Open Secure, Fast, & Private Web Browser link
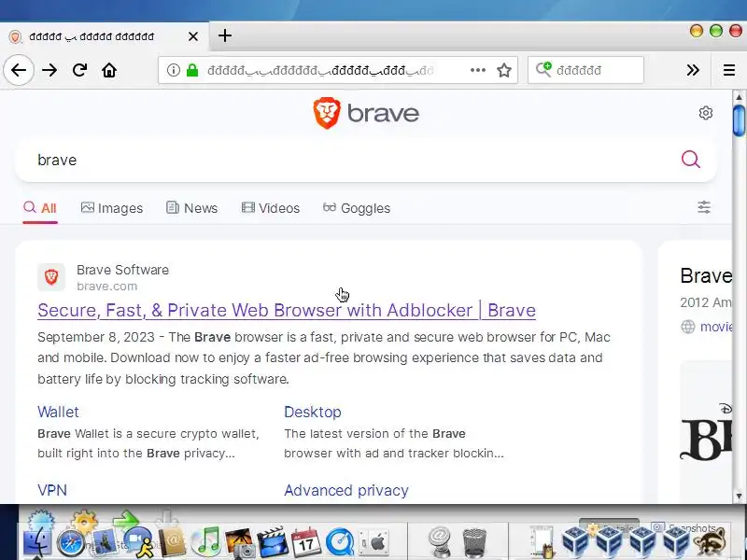 [287, 311]
